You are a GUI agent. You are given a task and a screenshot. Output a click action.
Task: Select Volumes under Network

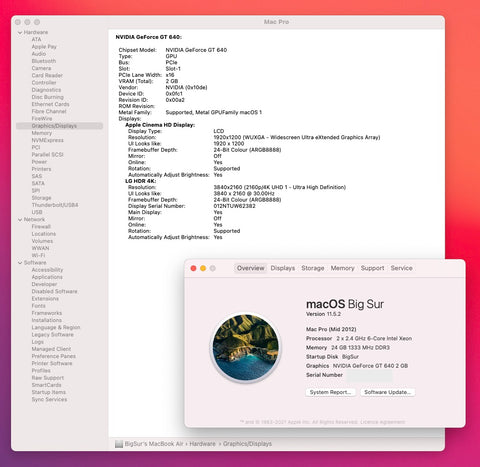click(x=42, y=241)
